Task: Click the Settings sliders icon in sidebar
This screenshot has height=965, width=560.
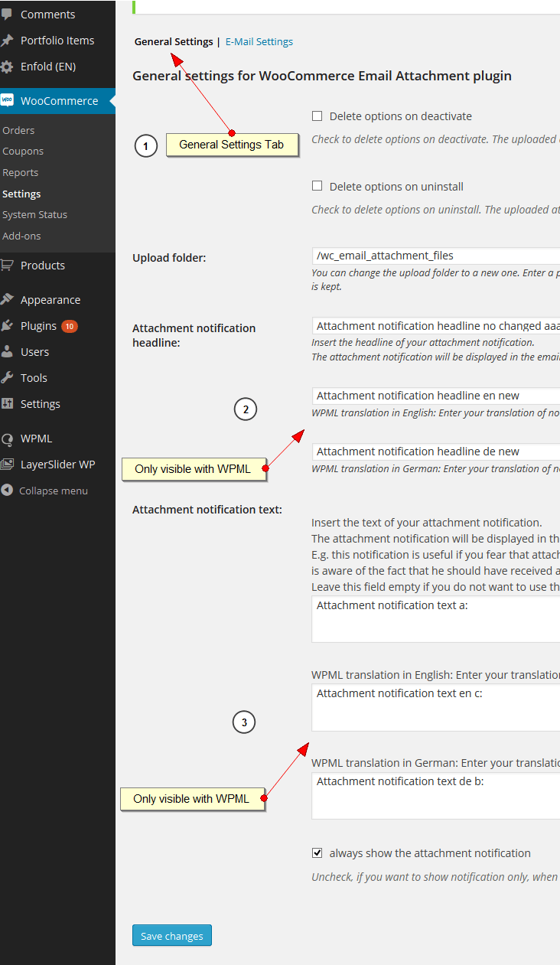Action: (x=7, y=404)
